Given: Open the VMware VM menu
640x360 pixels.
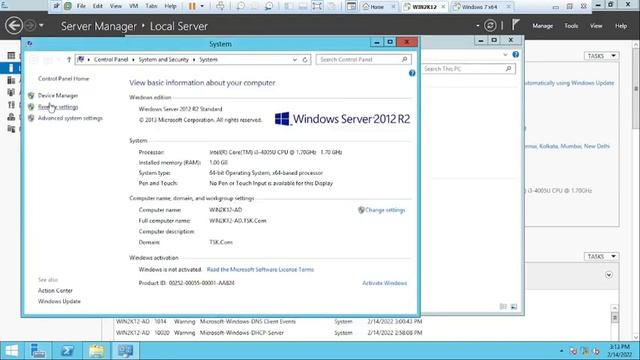Looking at the screenshot, I should pos(133,6).
